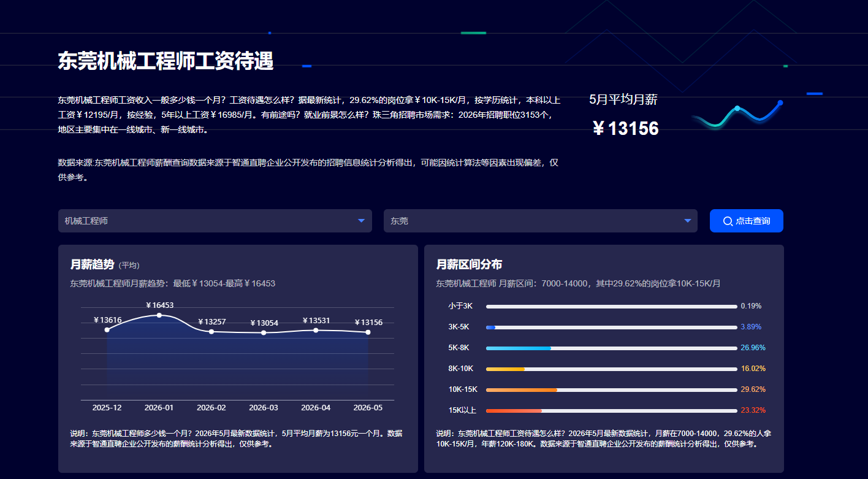The image size is (868, 479).
Task: Click the mini salary trend sparkline graphic
Action: pos(737,114)
